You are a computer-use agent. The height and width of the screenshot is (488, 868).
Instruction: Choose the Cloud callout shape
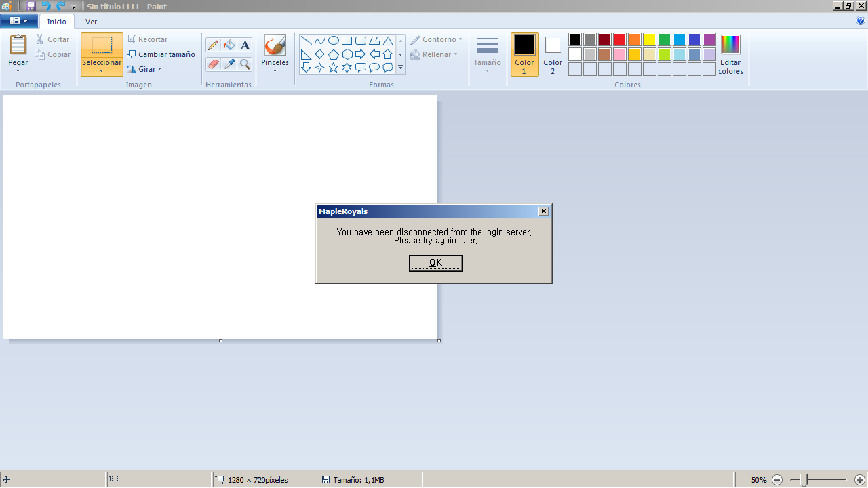pyautogui.click(x=387, y=68)
